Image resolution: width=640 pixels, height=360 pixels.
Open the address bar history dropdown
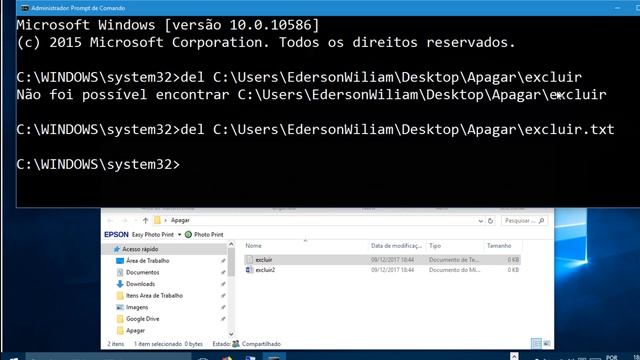480,221
